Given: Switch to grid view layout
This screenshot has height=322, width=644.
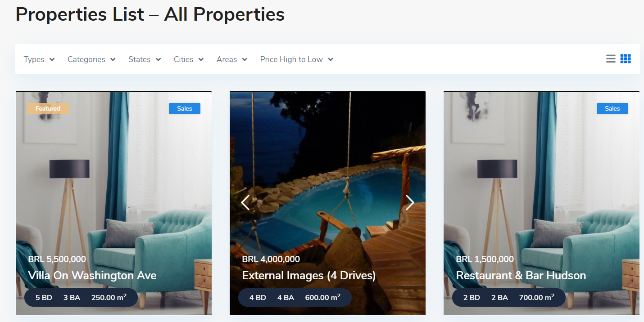Looking at the screenshot, I should click(626, 59).
